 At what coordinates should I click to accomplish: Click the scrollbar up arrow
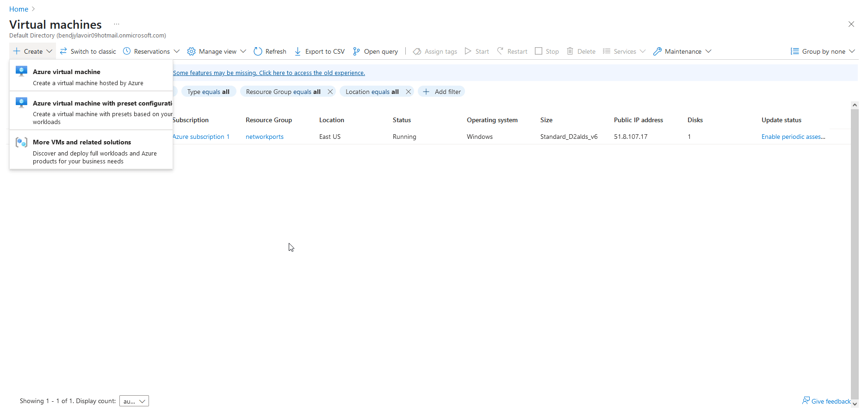855,105
